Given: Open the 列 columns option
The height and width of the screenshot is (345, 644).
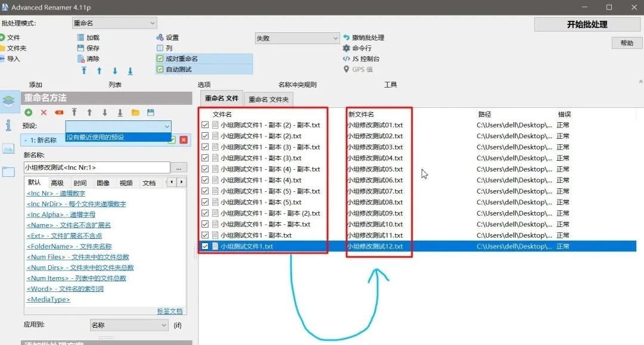Looking at the screenshot, I should click(165, 48).
